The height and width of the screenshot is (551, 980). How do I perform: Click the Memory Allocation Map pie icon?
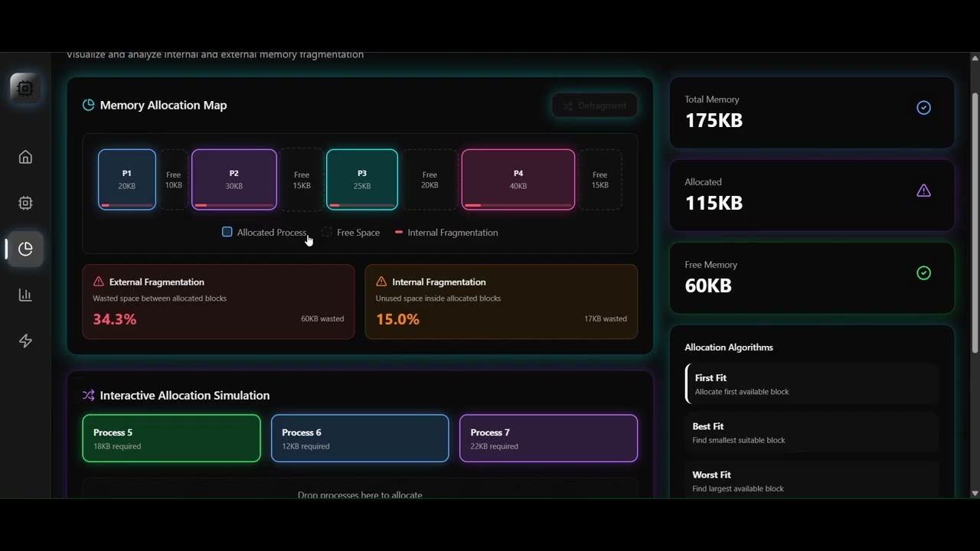tap(88, 105)
